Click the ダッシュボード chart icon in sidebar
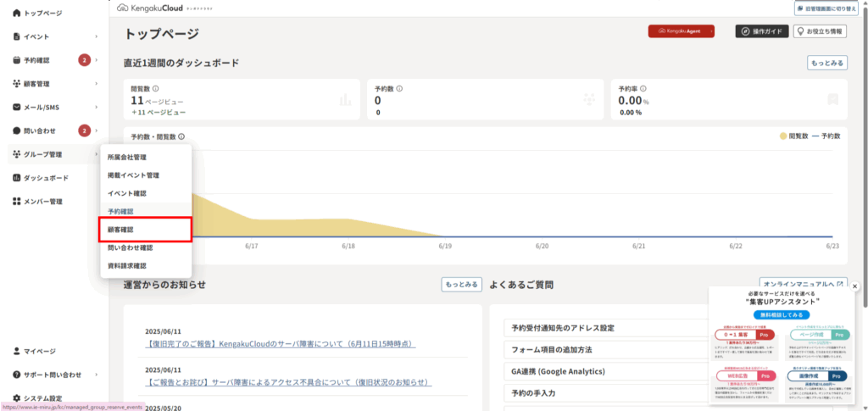Viewport: 868px width, 411px height. [17, 178]
